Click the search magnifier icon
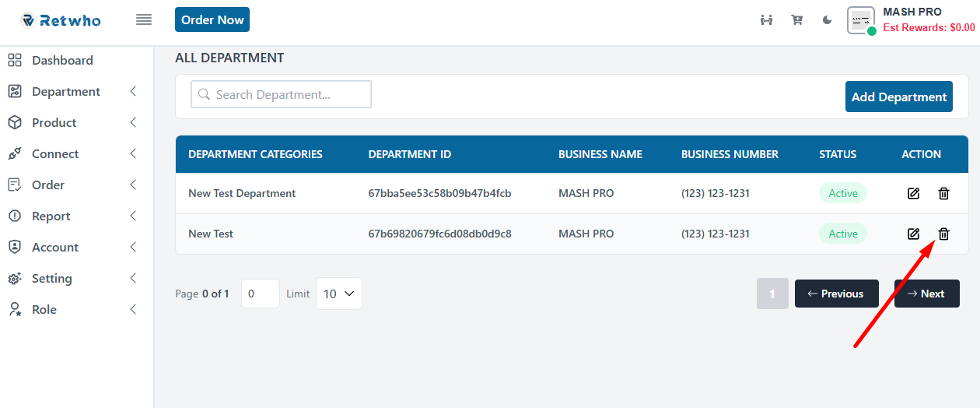 coord(205,94)
